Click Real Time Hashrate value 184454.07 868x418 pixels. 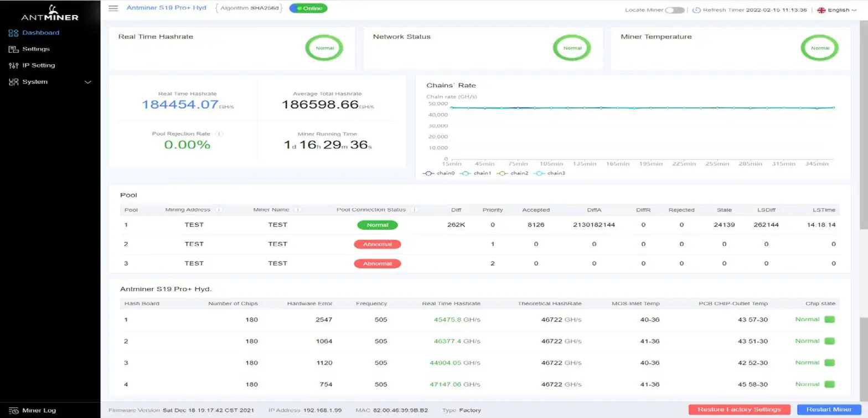(x=180, y=104)
